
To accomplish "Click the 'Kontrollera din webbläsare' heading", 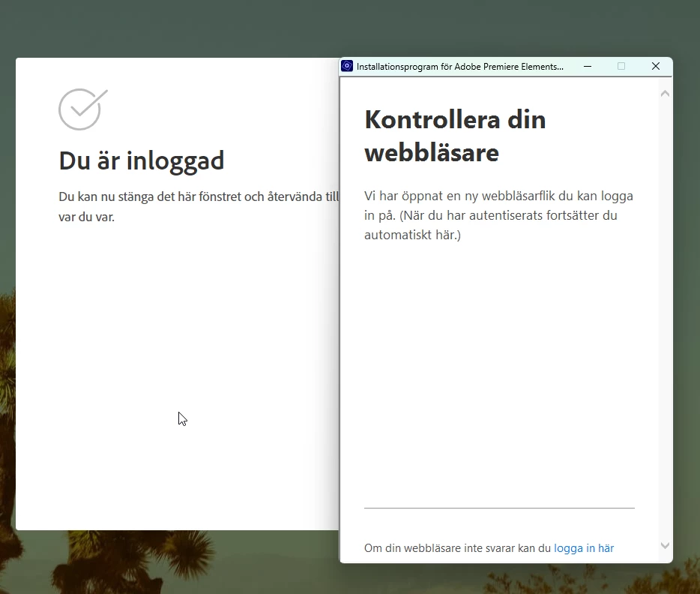I will [x=455, y=136].
